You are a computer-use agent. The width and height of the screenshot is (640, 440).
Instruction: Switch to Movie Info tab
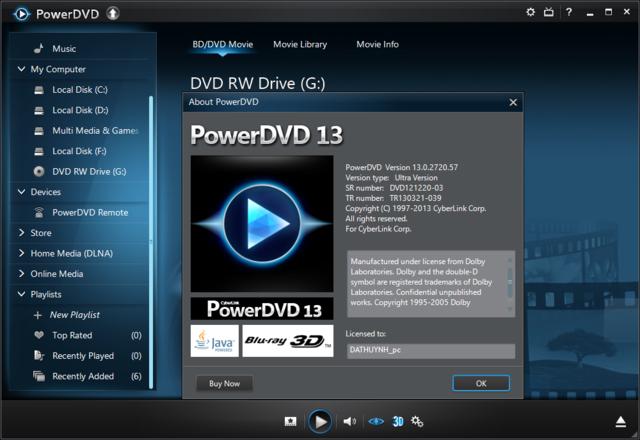point(378,44)
